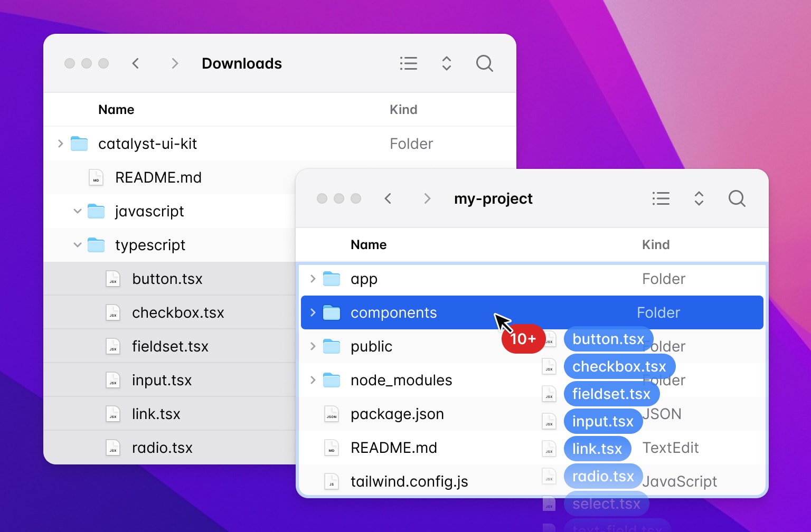Select checkbox.tsx in Downloads list

click(x=178, y=312)
